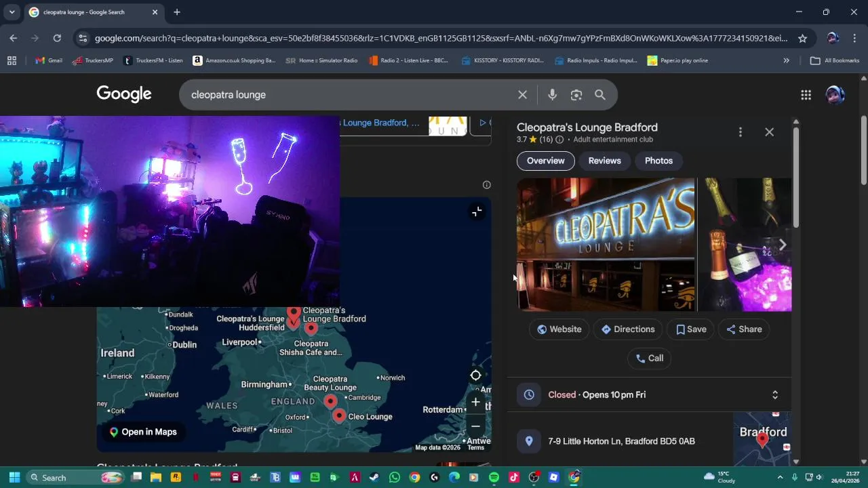The image size is (868, 488).
Task: Open the Chrome apps shortcut in bookmarks bar
Action: pyautogui.click(x=12, y=60)
